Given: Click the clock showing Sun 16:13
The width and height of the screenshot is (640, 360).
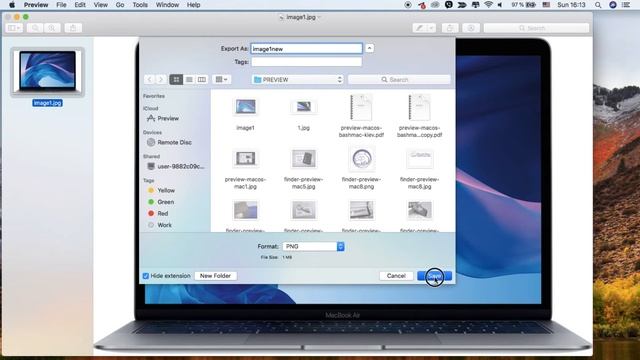Looking at the screenshot, I should 571,5.
